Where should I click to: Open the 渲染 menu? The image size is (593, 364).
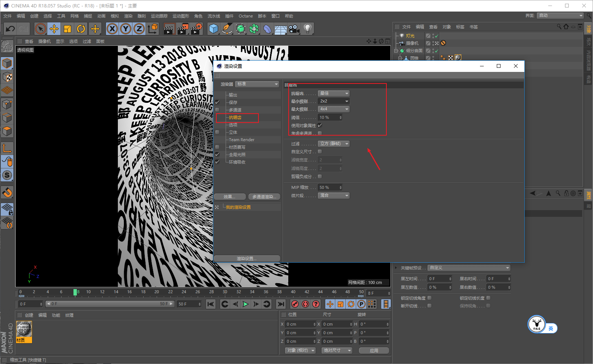click(128, 16)
